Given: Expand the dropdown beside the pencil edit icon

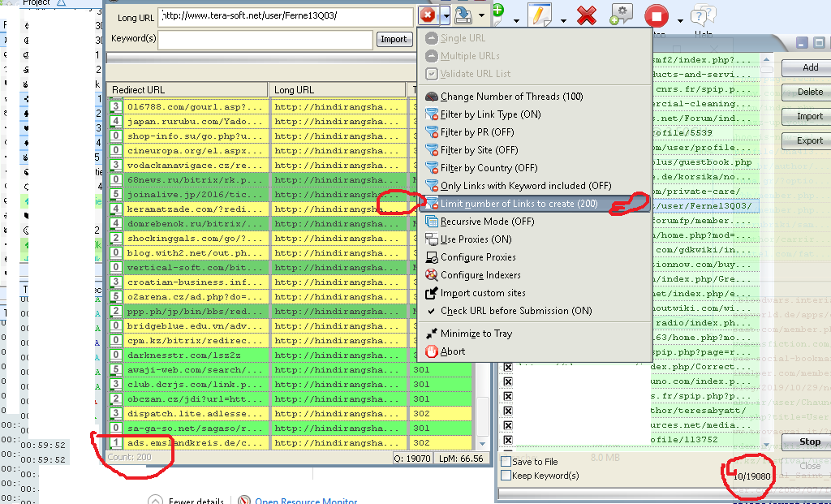Looking at the screenshot, I should [x=563, y=20].
